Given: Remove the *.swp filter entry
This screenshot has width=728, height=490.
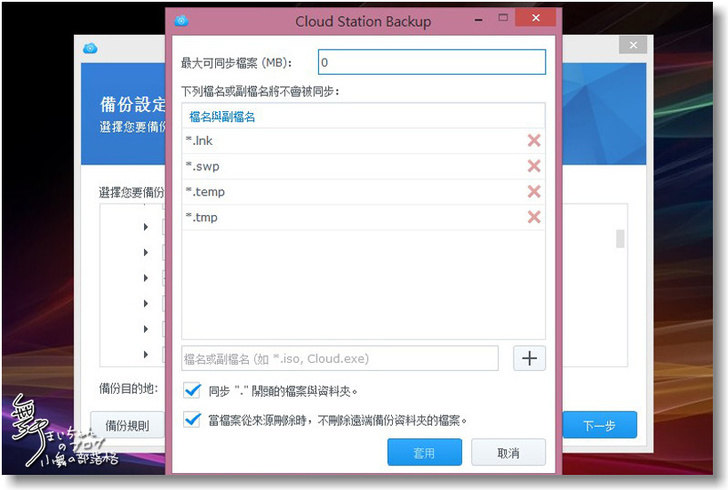Looking at the screenshot, I should point(534,166).
